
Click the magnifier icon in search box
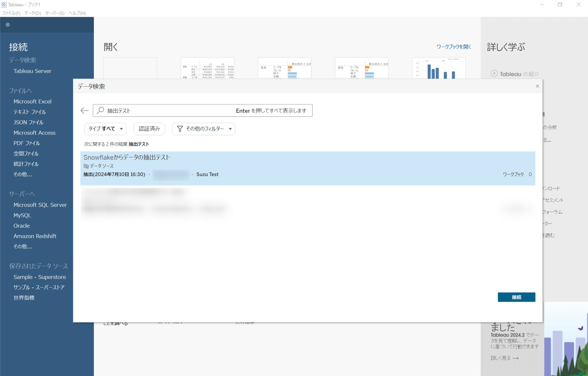[x=101, y=110]
